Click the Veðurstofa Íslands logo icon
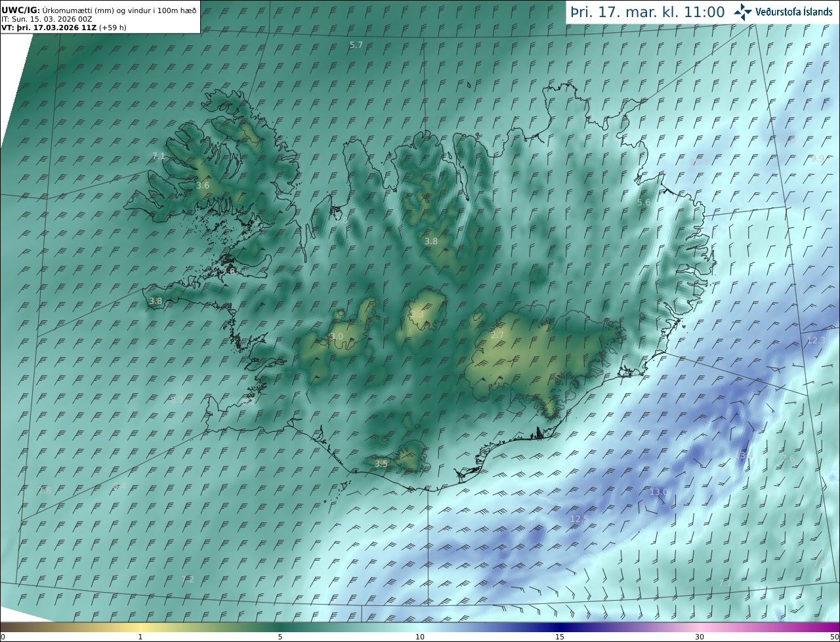The height and width of the screenshot is (642, 840). [x=743, y=11]
